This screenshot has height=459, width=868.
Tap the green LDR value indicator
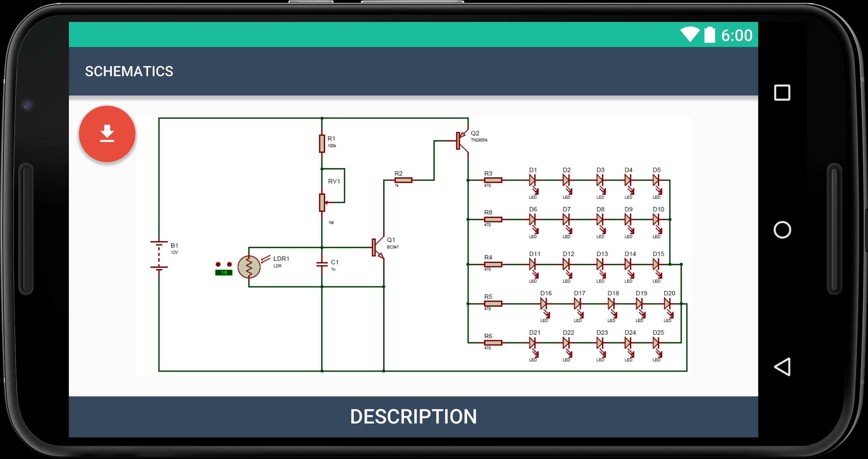[224, 273]
